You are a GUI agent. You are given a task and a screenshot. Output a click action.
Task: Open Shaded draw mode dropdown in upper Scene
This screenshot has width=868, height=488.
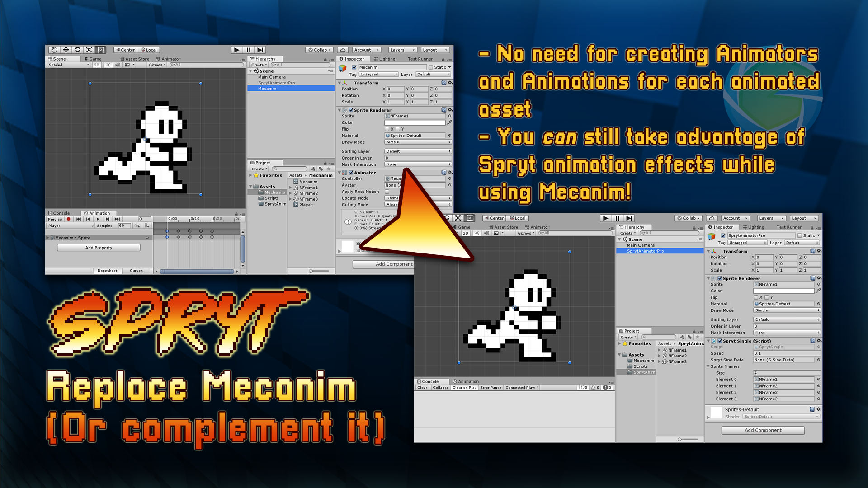click(69, 65)
